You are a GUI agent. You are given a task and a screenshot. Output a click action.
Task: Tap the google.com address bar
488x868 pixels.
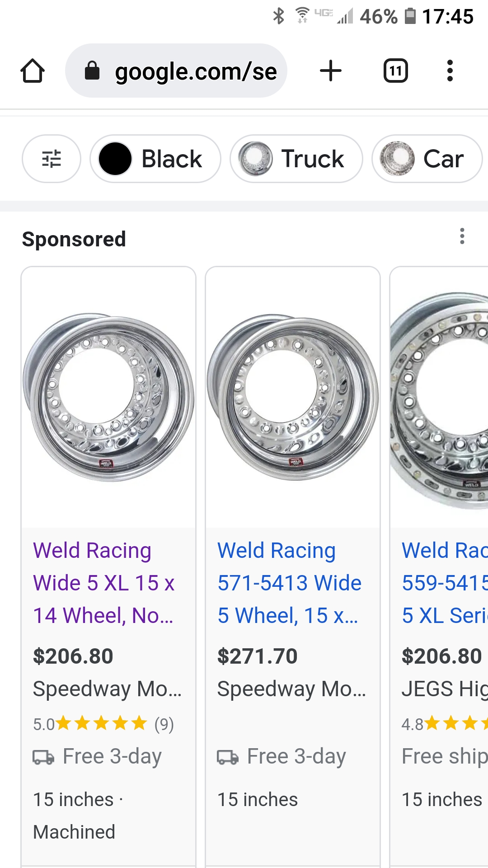(195, 71)
